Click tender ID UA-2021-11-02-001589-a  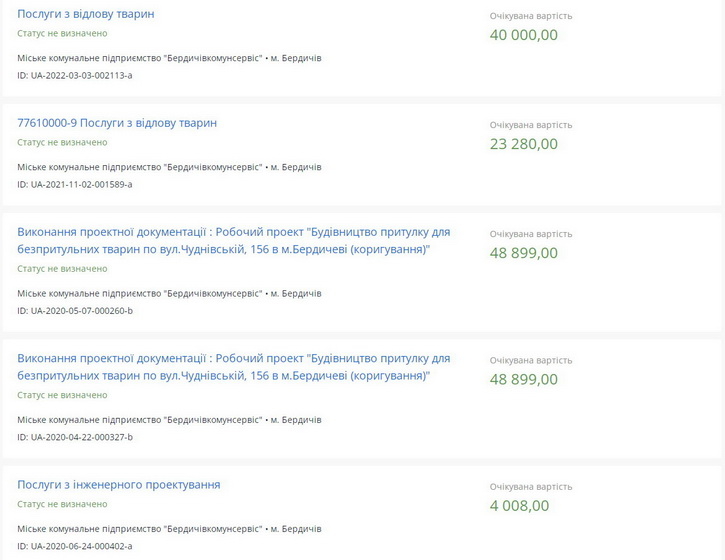(x=75, y=185)
